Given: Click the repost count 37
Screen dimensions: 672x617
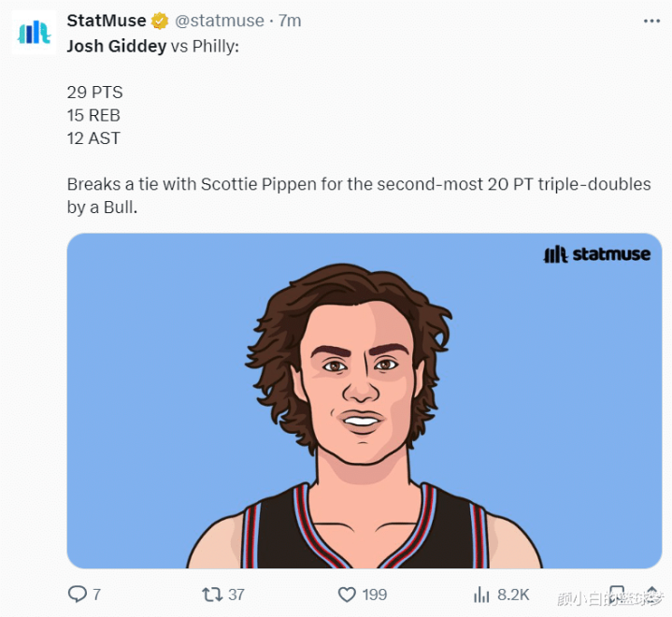Looking at the screenshot, I should 236,595.
